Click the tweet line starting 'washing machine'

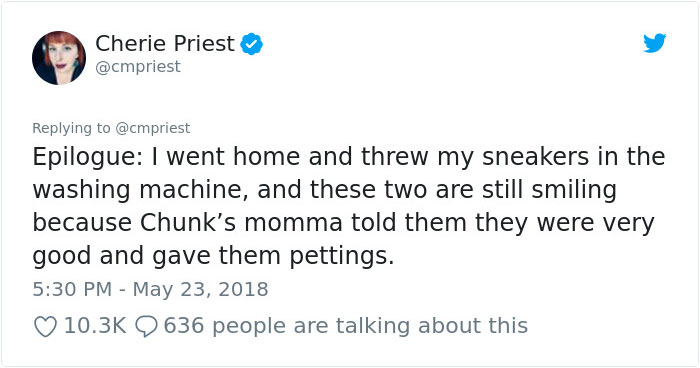pyautogui.click(x=325, y=190)
